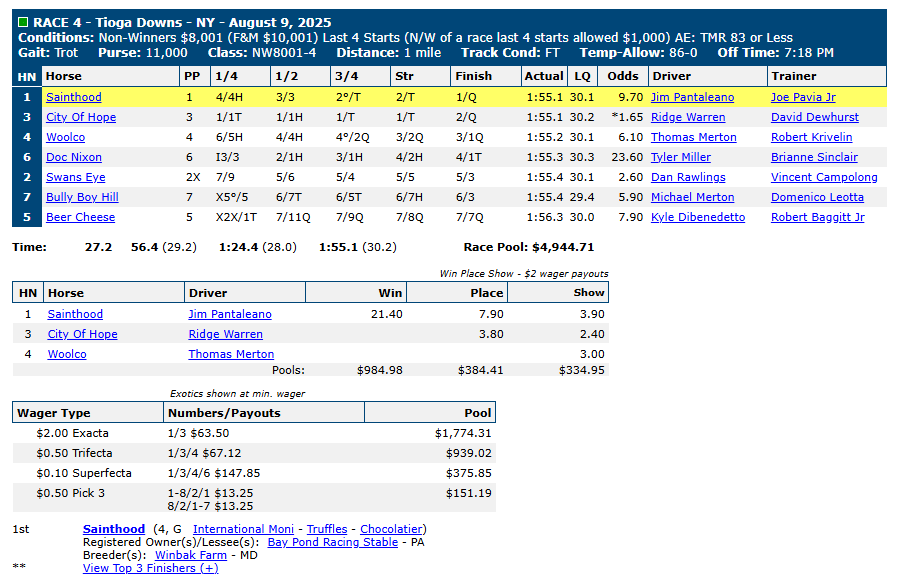Screen dimensions: 903x574
Task: Expand View Top 3 Finishers (+)
Action: 150,568
